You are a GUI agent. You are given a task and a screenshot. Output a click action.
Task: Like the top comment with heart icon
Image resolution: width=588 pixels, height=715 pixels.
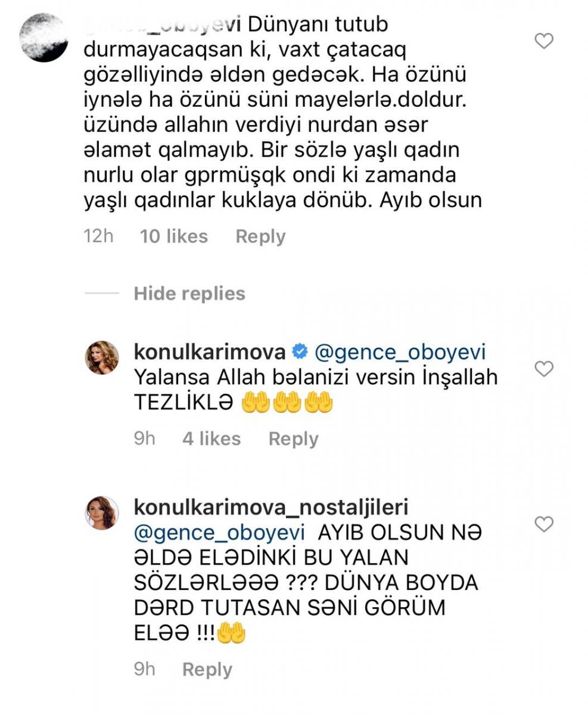coord(544,41)
